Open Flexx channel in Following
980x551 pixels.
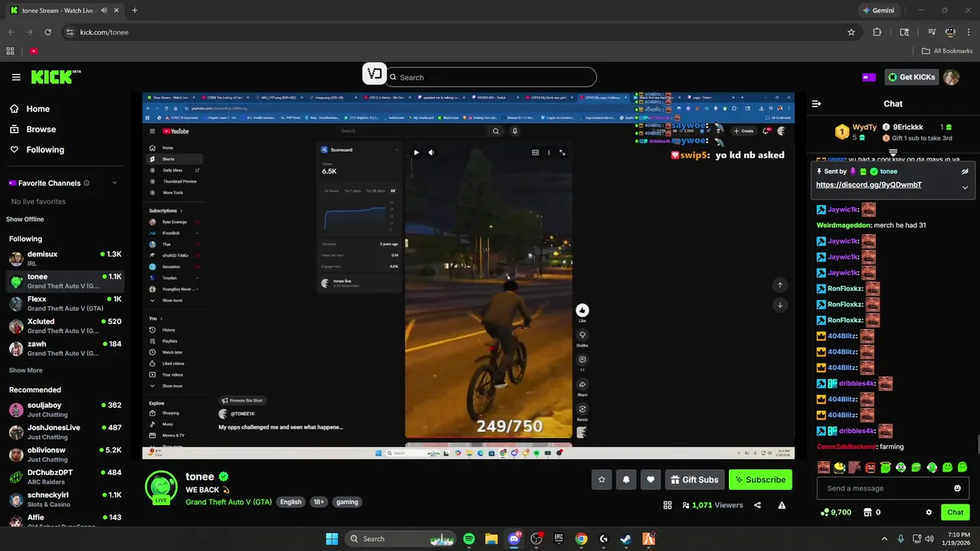coord(65,303)
